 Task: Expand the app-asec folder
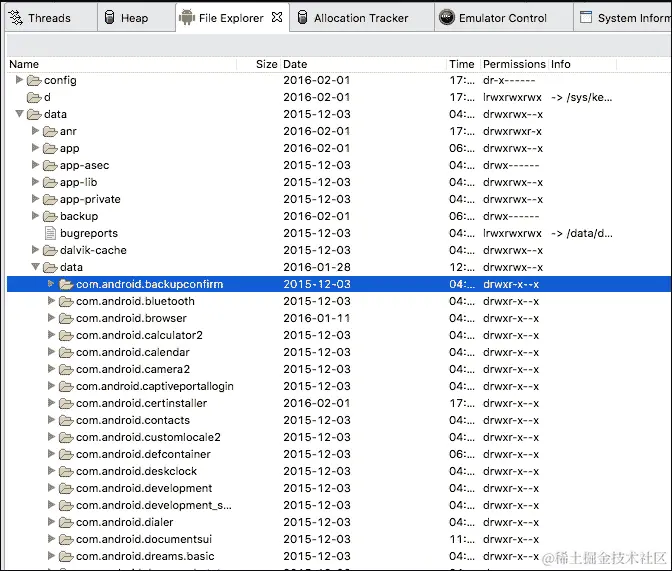pos(35,165)
